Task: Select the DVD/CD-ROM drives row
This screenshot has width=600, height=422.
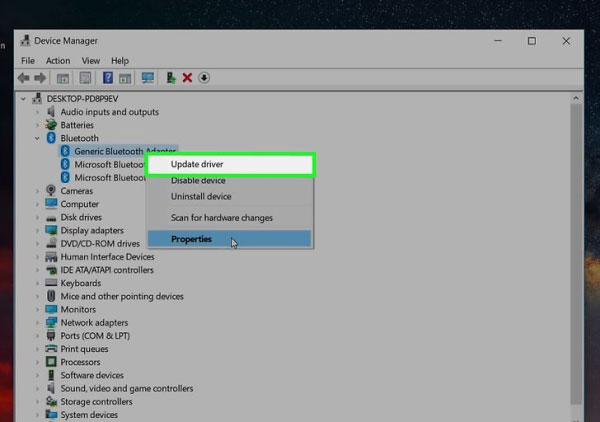Action: 93,243
